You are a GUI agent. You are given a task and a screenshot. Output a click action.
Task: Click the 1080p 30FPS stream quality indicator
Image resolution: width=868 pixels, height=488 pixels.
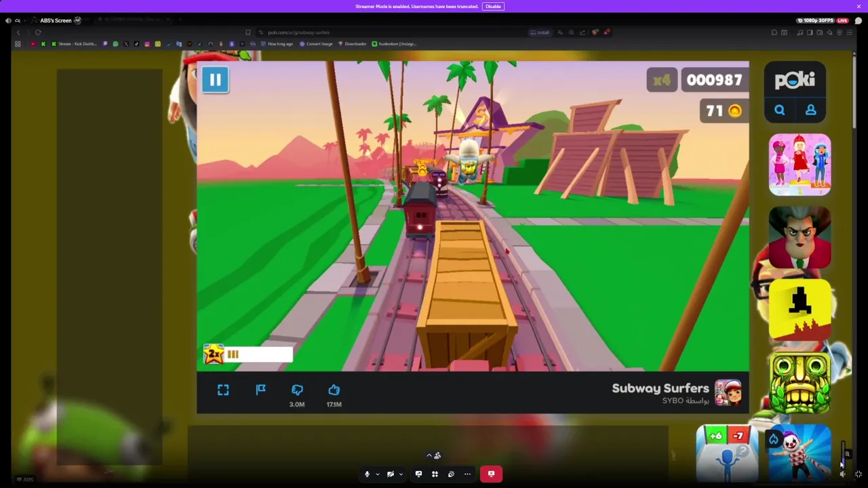pos(816,20)
